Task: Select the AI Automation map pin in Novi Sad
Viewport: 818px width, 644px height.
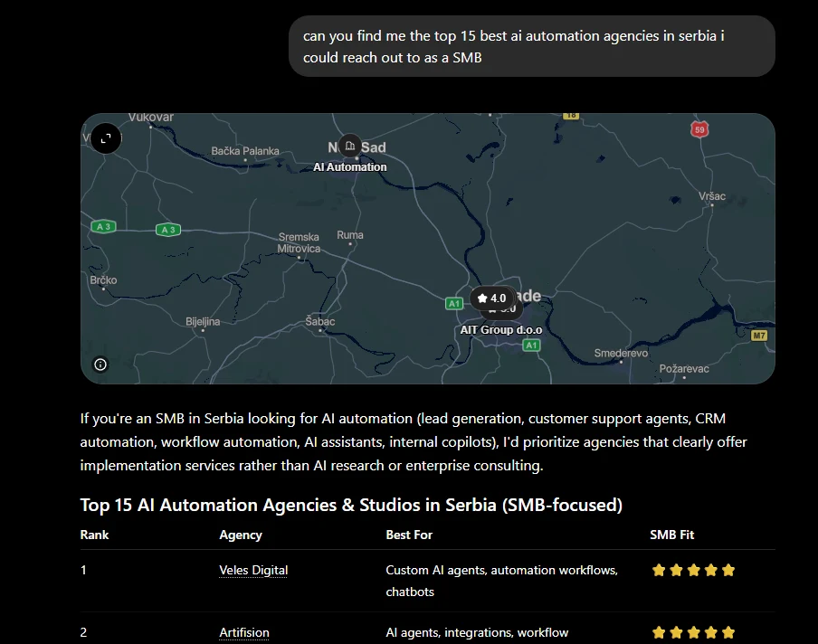Action: point(349,146)
